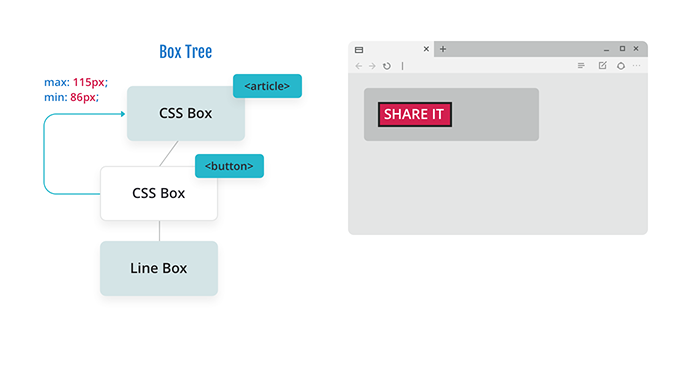Close the mock browser window
Viewport: 696px width, 379px height.
636,48
